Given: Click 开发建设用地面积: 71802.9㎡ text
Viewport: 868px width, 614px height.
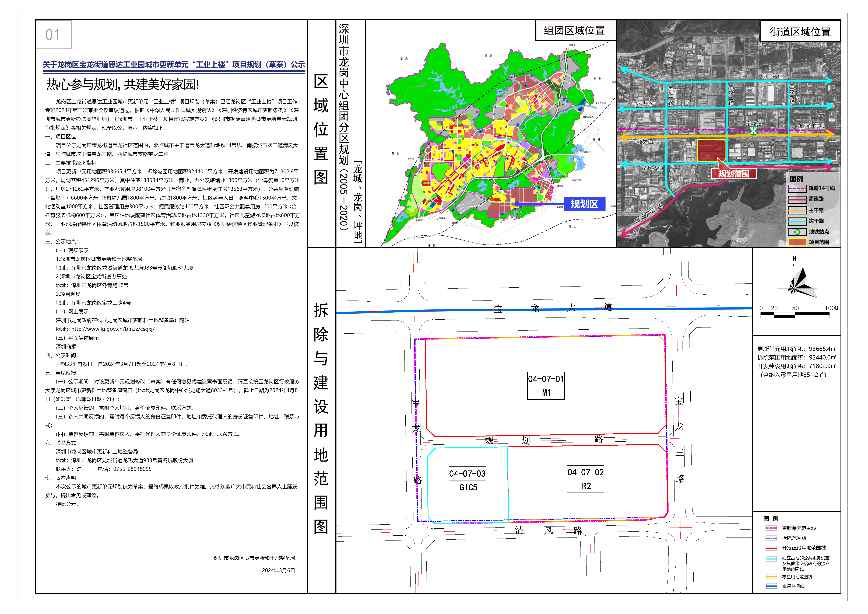Looking at the screenshot, I should 797,366.
